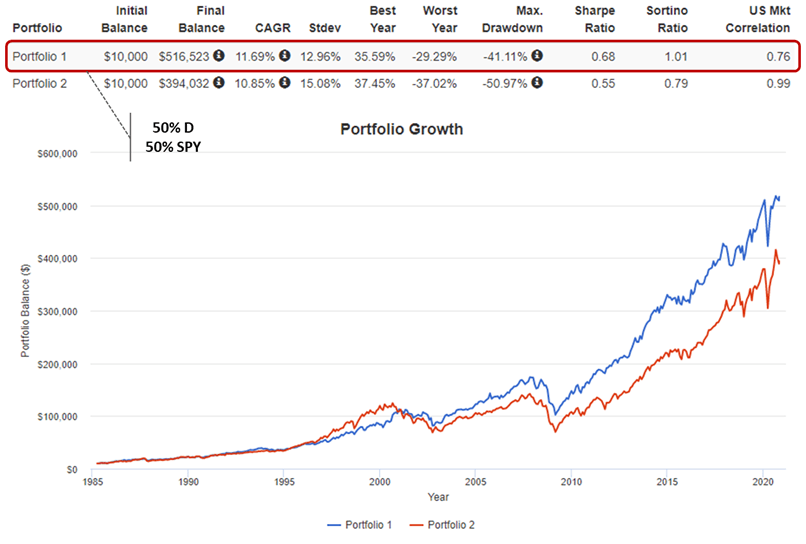Click info icon beside Portfolio 1 Max. Drawdown
Screen dimensions: 806x544
537,56
